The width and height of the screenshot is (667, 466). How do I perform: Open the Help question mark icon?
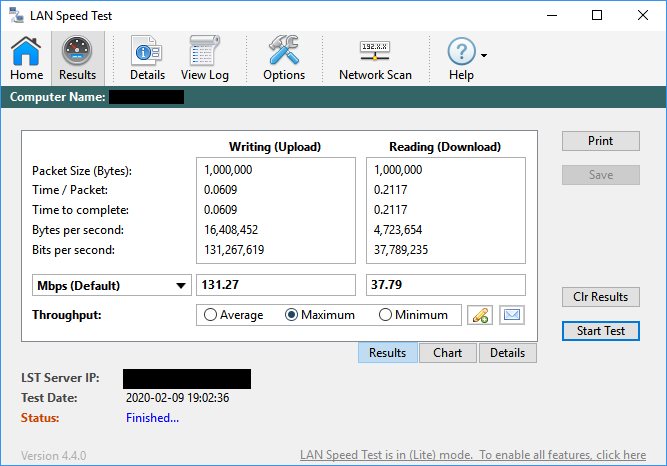pyautogui.click(x=461, y=58)
